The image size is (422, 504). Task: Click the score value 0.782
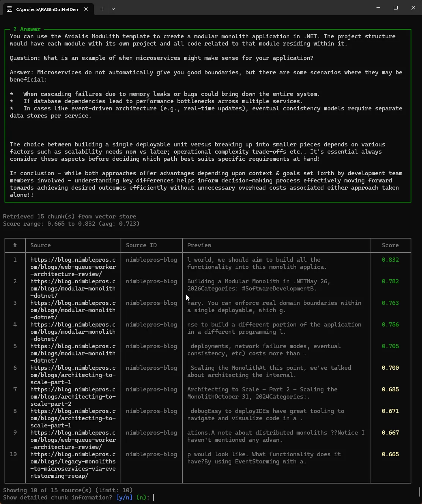tap(390, 281)
